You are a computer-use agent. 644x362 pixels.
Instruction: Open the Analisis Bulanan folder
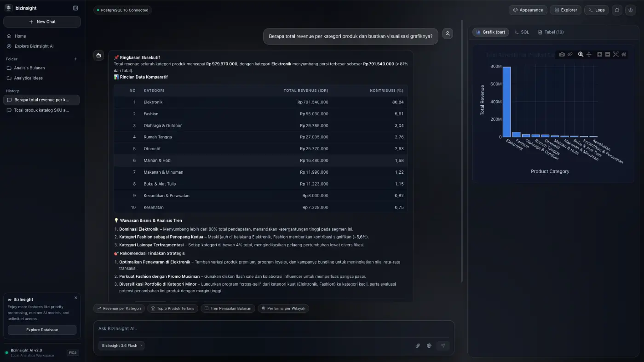pos(42,68)
